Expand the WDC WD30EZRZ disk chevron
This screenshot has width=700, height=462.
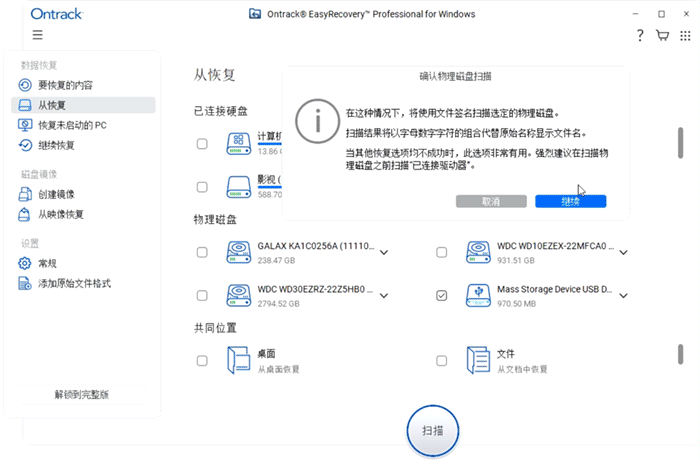click(384, 296)
